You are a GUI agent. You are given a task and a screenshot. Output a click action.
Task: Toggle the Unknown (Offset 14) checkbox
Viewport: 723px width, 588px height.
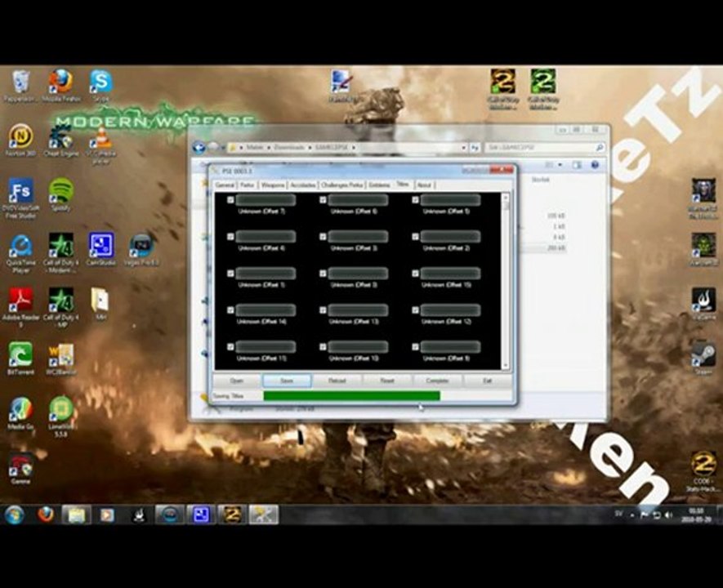click(230, 310)
